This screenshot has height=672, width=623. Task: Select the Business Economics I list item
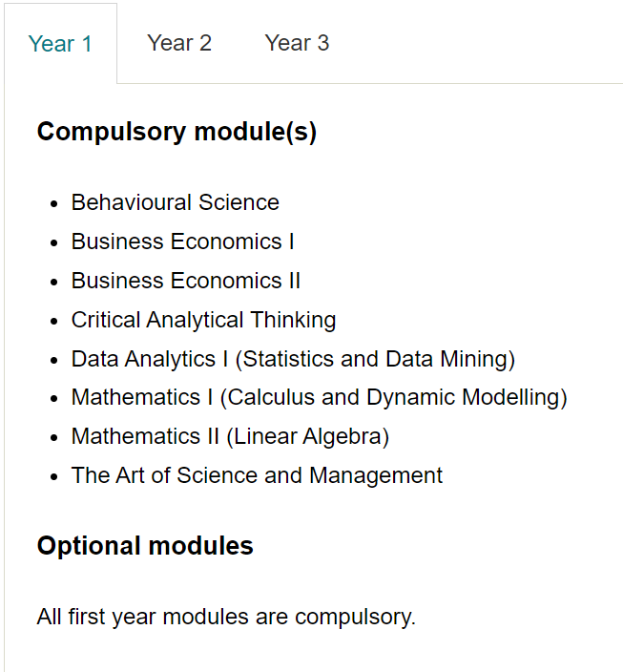pyautogui.click(x=182, y=241)
